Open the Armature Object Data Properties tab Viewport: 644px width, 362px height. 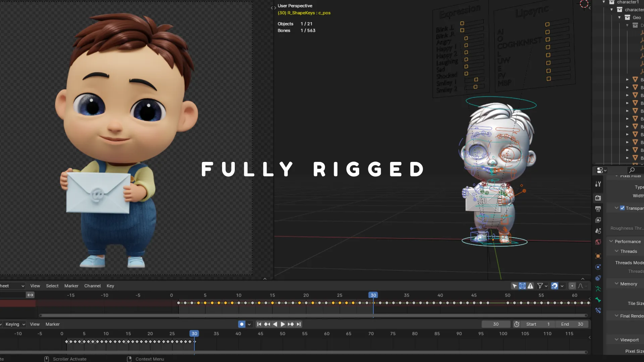pos(598,289)
